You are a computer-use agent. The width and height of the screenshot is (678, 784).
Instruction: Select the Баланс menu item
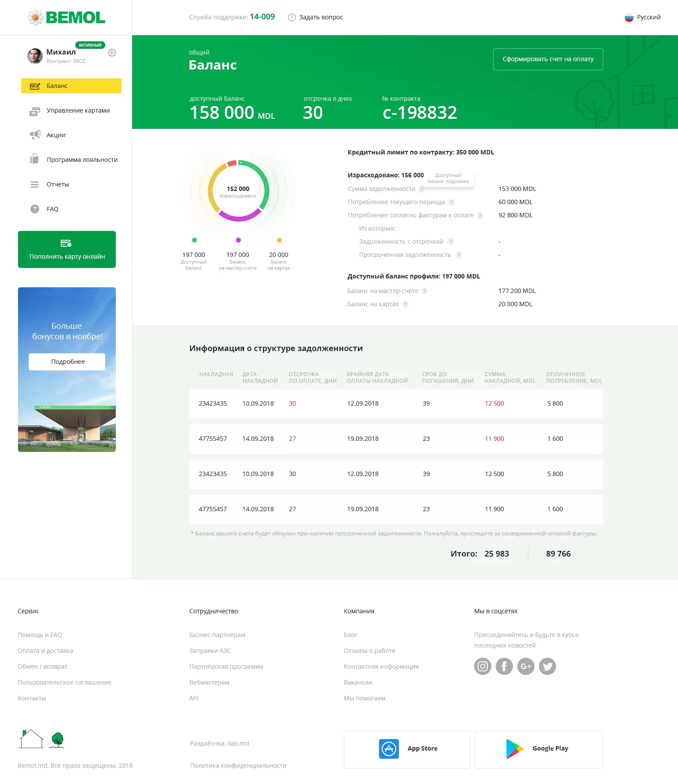[71, 86]
